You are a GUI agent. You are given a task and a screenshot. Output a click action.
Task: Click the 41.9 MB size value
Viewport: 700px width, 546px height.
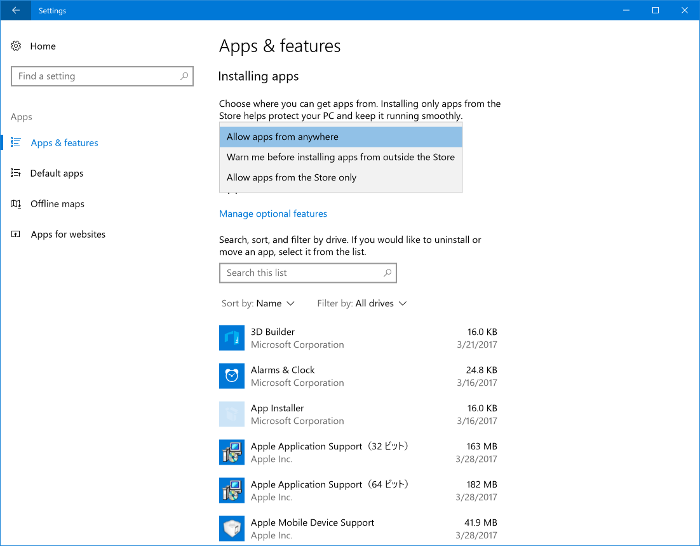481,523
